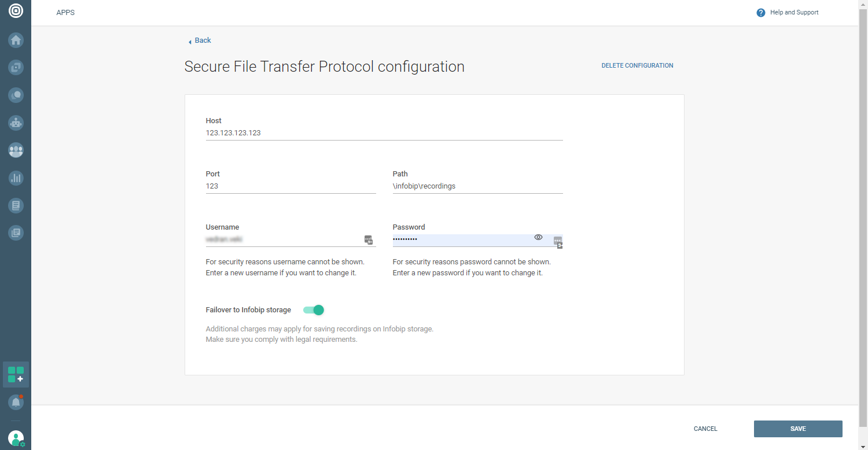Open the chatbot robot sidebar icon
Image resolution: width=868 pixels, height=450 pixels.
16,123
